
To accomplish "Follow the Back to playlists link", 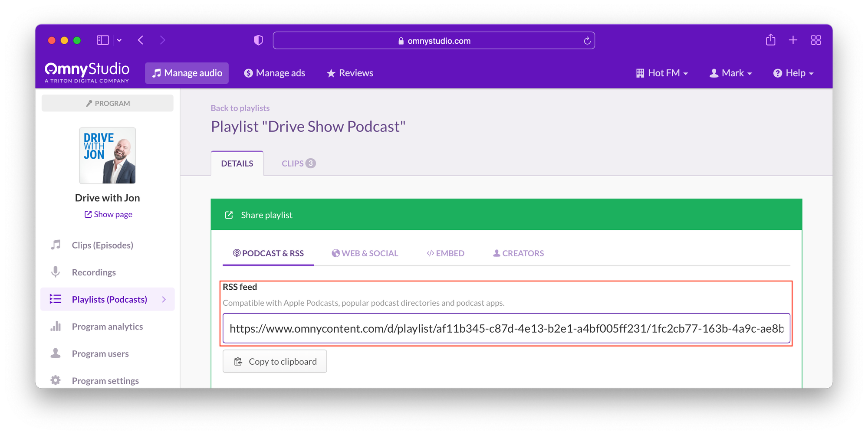I will (240, 108).
